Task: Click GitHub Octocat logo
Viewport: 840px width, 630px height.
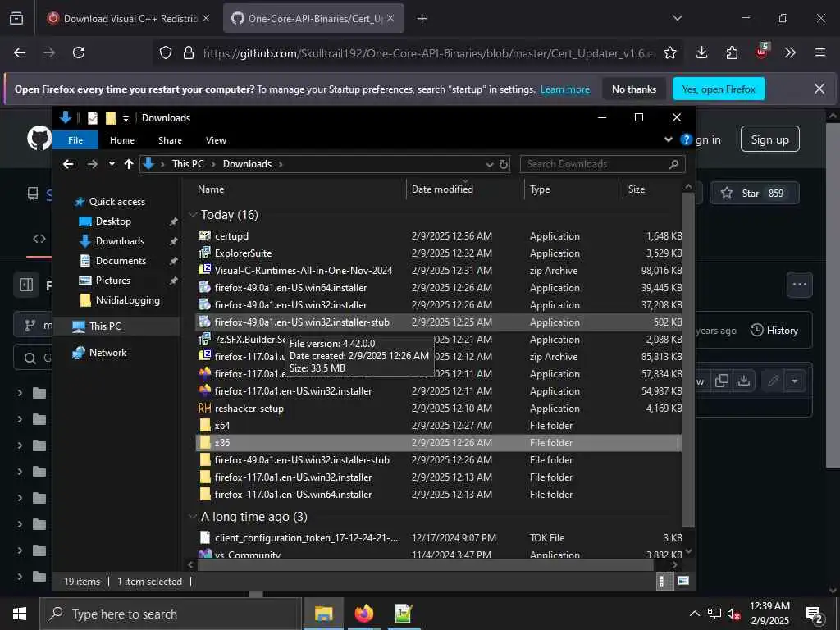Action: [x=39, y=138]
